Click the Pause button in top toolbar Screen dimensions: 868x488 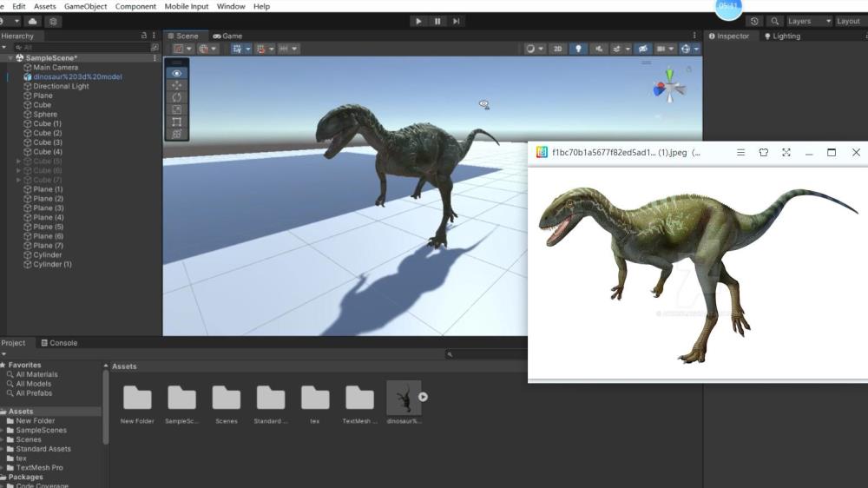[437, 21]
